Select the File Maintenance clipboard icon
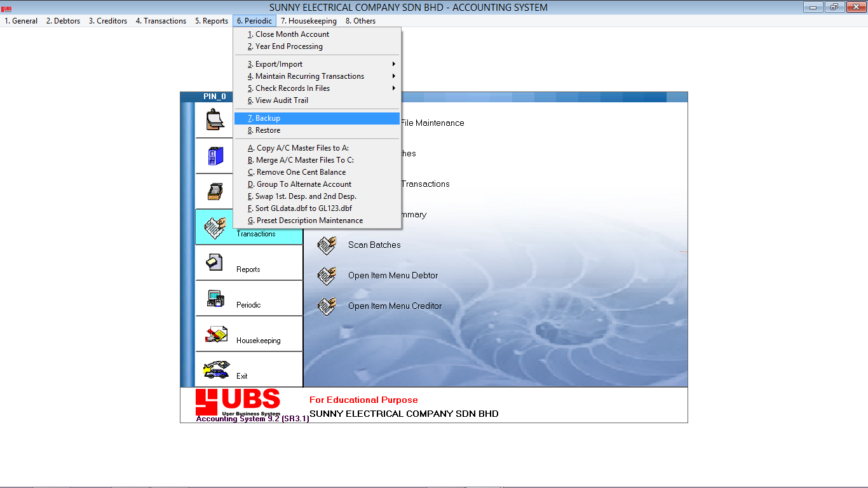 point(215,119)
